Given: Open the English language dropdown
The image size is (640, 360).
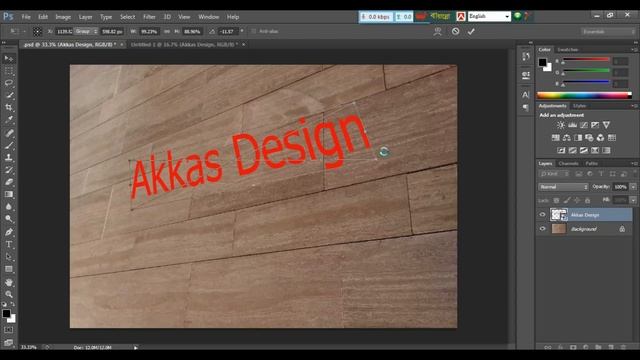Looking at the screenshot, I should (489, 16).
